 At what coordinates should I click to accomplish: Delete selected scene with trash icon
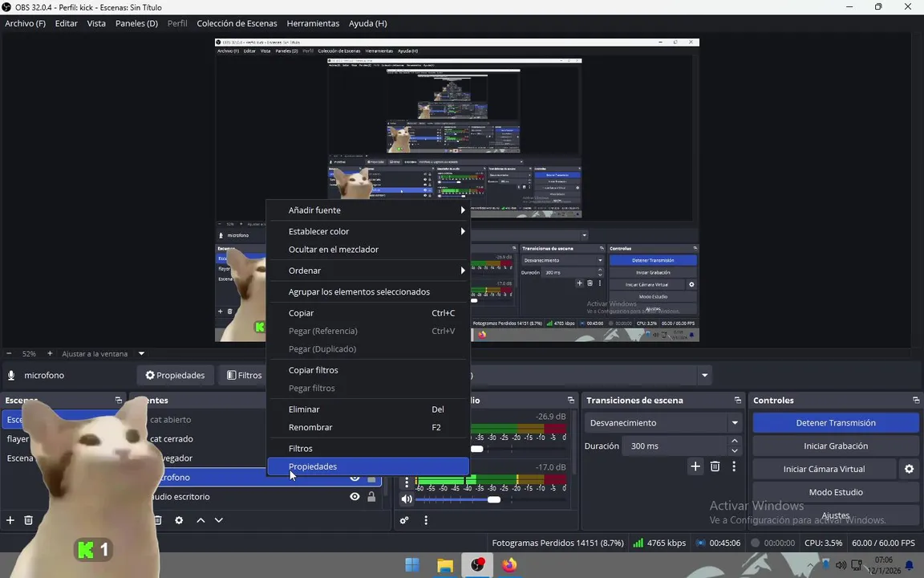click(x=28, y=520)
